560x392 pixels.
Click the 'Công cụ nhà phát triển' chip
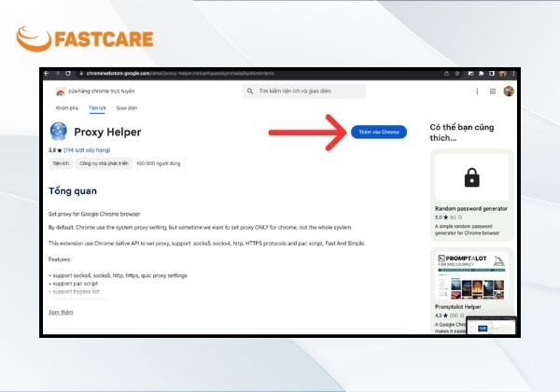tap(104, 163)
